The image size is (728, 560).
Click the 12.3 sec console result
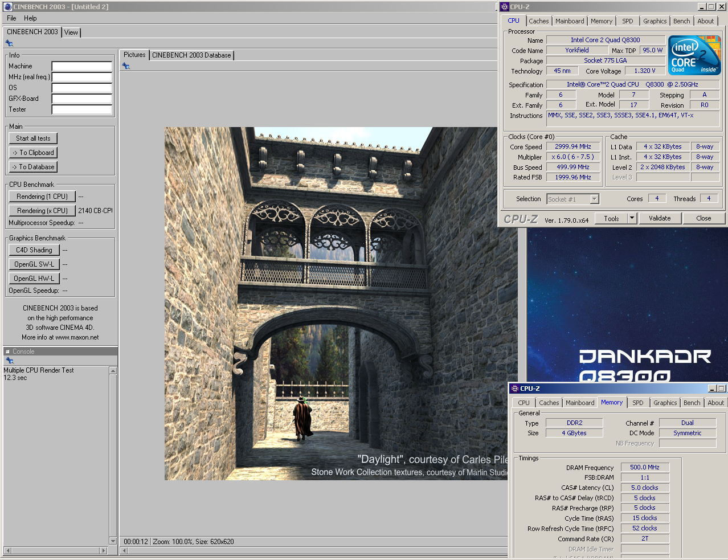click(x=15, y=378)
